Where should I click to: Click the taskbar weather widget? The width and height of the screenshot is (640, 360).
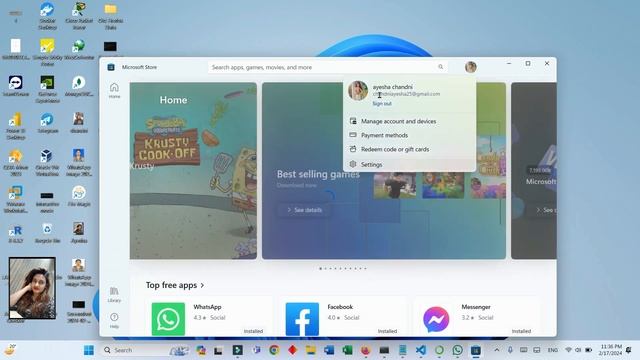tap(10, 350)
